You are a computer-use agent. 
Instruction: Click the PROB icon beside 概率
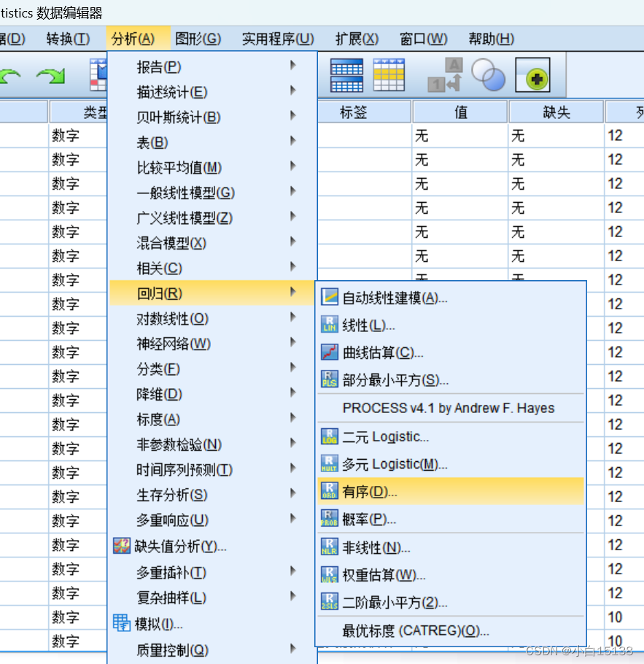click(330, 518)
